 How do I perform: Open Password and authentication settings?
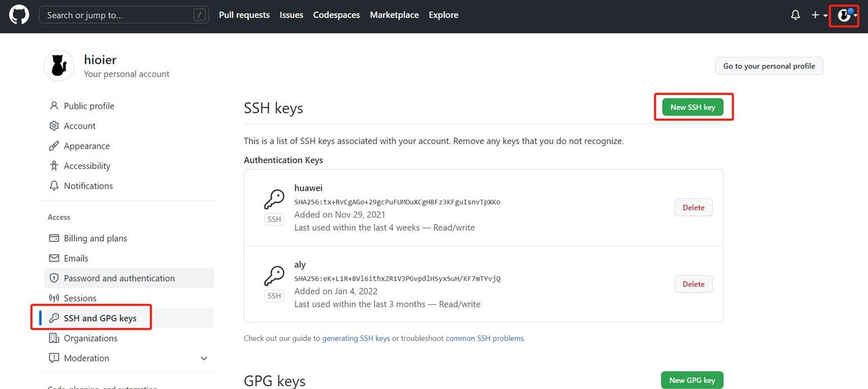tap(129, 278)
